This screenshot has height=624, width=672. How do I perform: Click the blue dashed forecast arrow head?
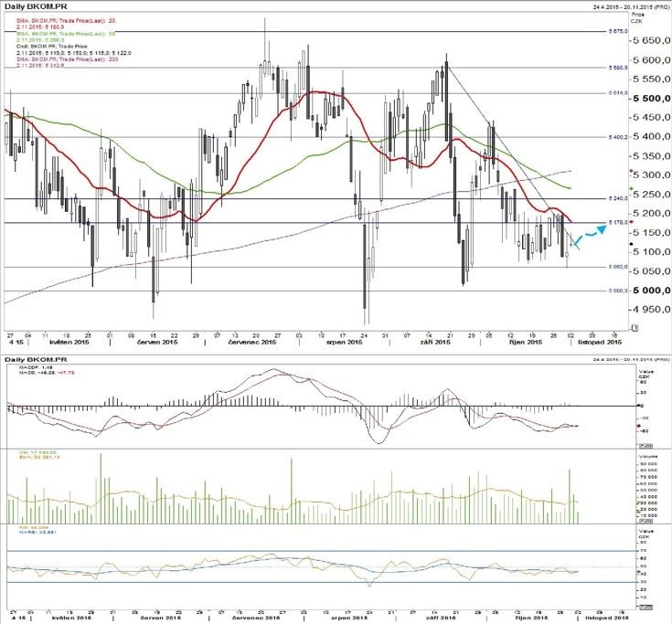(x=602, y=228)
